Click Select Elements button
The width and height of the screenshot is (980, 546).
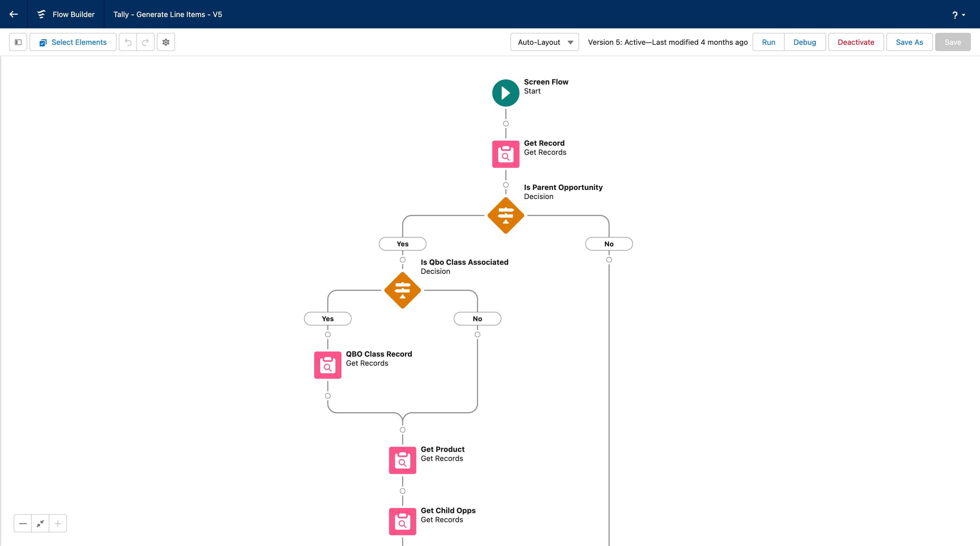pos(73,42)
